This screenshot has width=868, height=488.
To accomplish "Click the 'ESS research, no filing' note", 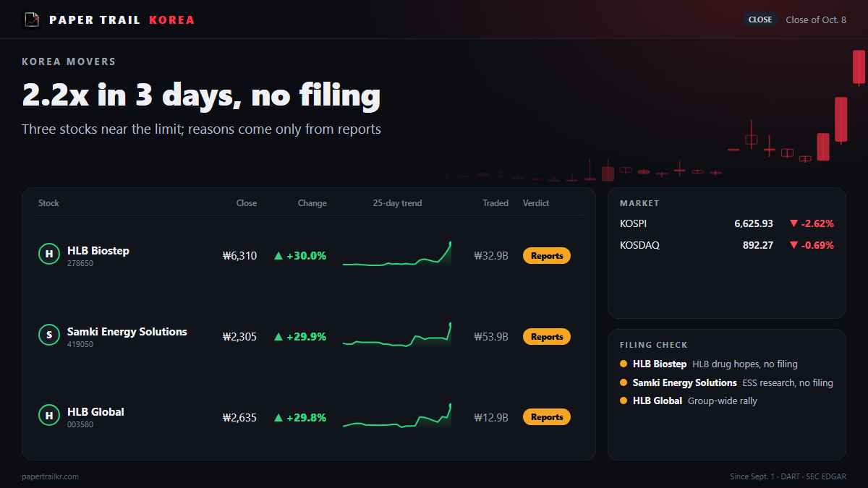I will click(788, 382).
